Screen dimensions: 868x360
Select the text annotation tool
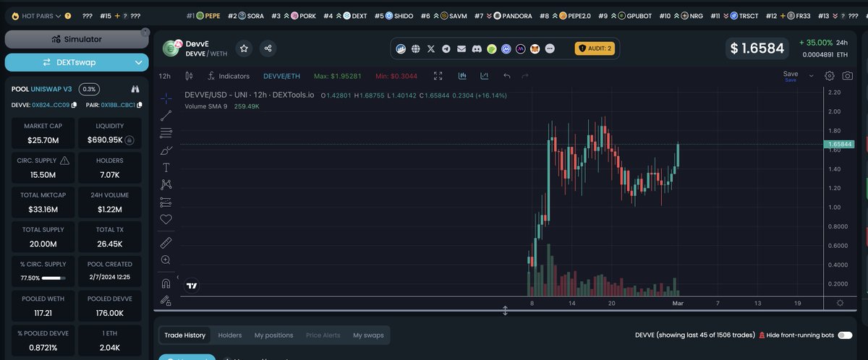(x=166, y=168)
